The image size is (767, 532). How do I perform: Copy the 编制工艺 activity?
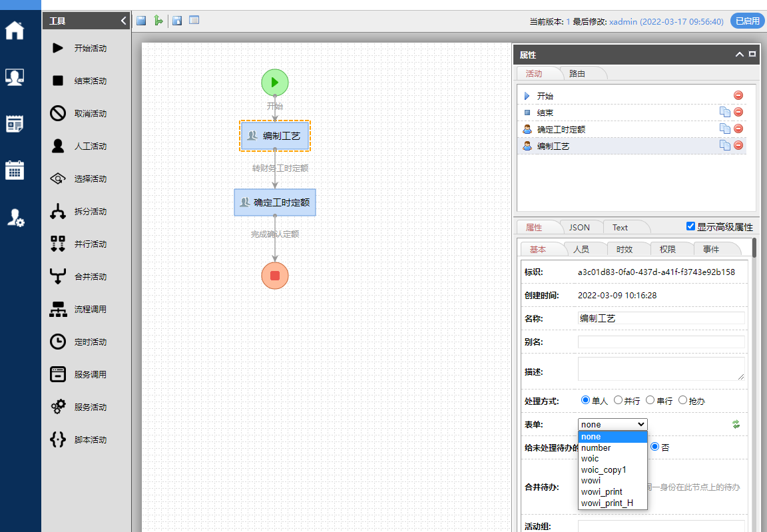(724, 145)
